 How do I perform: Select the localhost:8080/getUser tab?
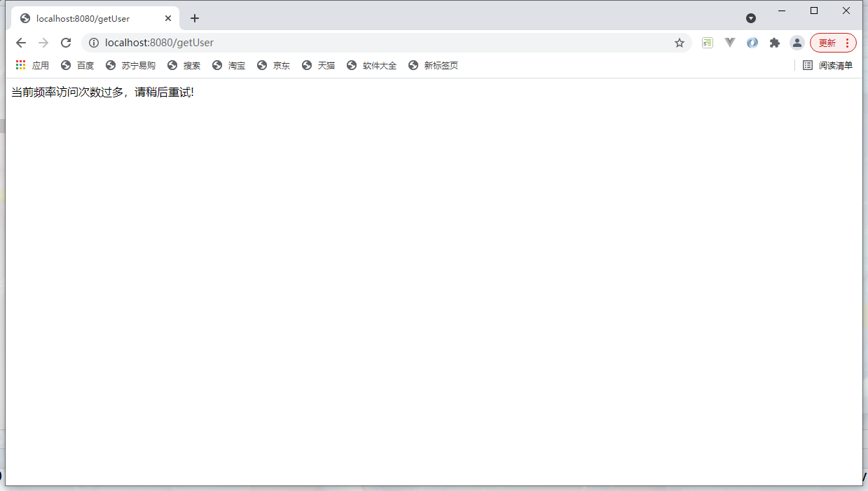pyautogui.click(x=95, y=19)
